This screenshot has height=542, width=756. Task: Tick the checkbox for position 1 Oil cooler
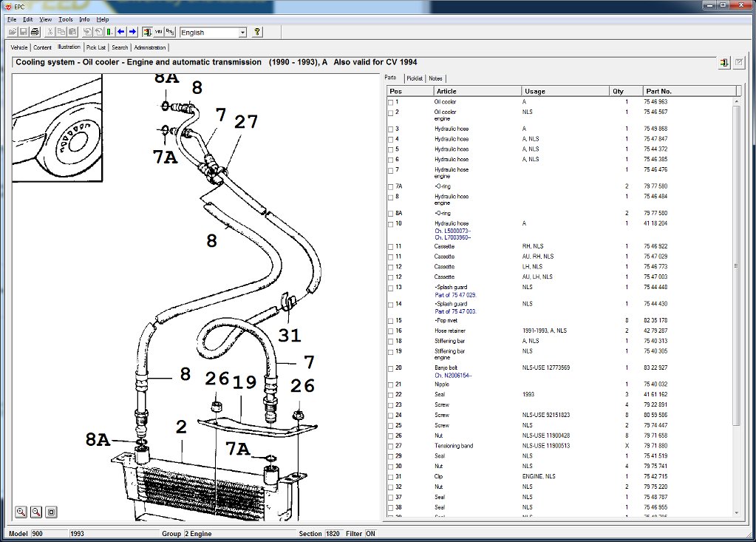click(x=391, y=102)
